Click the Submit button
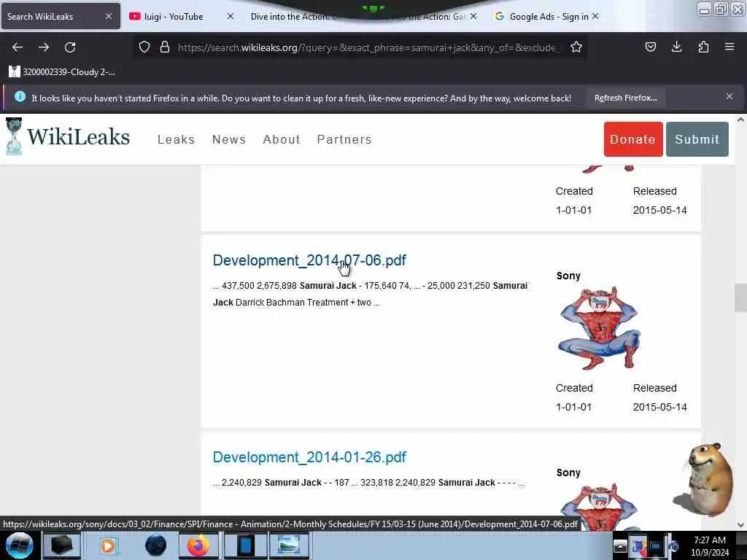Viewport: 747px width, 560px height. pos(697,139)
